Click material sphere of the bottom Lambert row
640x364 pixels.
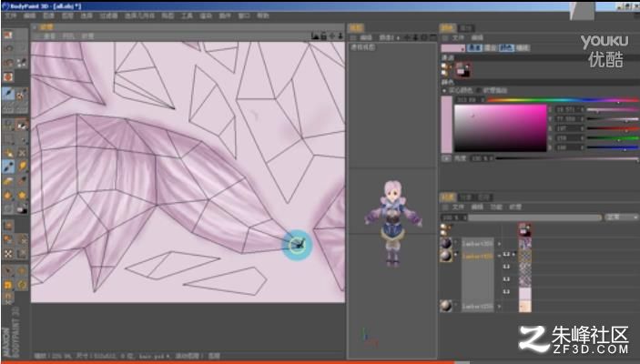coord(446,306)
